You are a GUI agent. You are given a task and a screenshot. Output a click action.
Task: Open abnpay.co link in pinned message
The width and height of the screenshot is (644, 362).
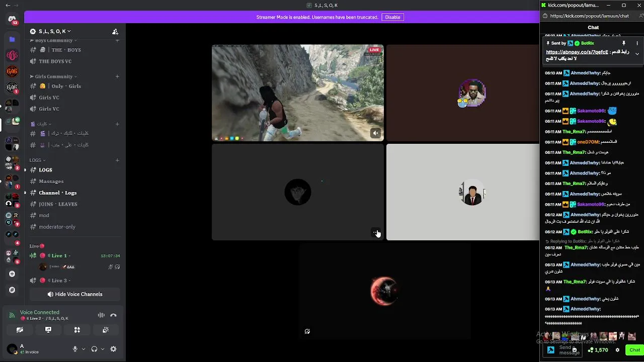[x=577, y=52]
